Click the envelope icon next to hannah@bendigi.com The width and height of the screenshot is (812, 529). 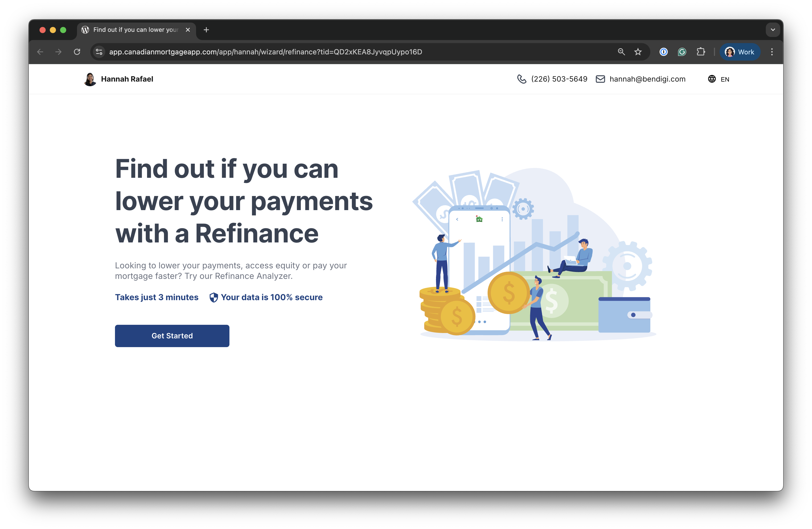tap(600, 79)
